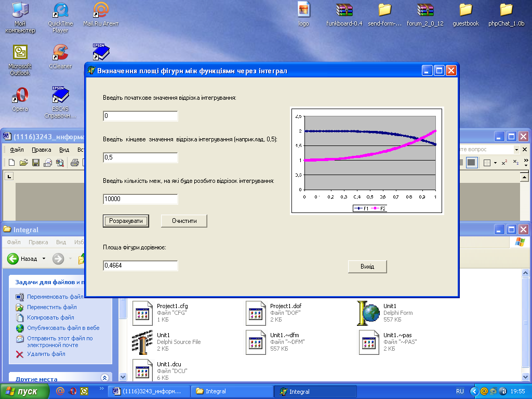
Task: Click Permission envelope icon in Word toolbar
Action: [x=48, y=163]
